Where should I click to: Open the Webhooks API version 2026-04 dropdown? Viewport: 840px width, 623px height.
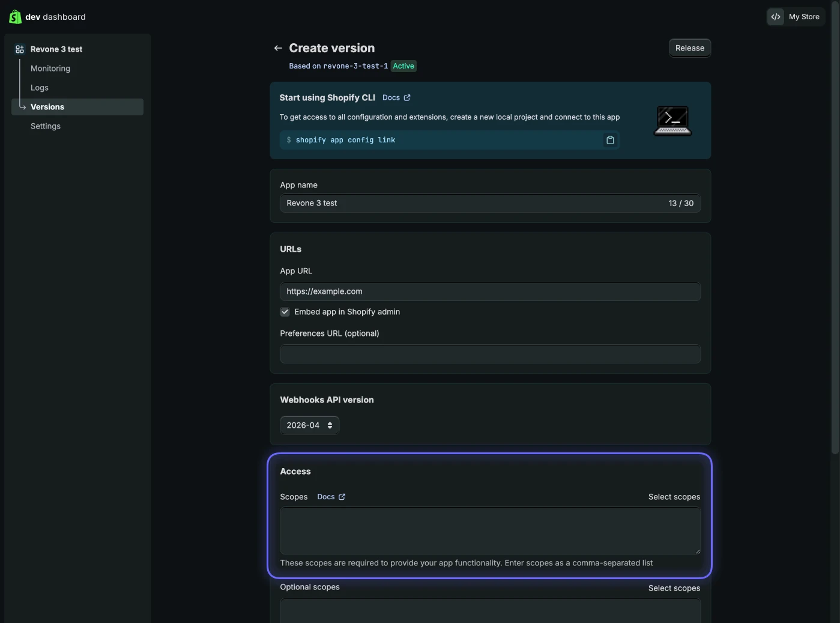(309, 425)
